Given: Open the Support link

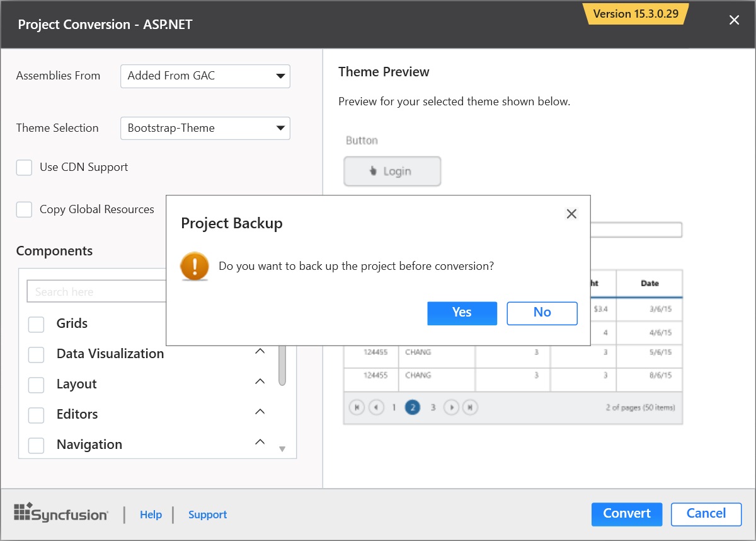Looking at the screenshot, I should pyautogui.click(x=207, y=515).
